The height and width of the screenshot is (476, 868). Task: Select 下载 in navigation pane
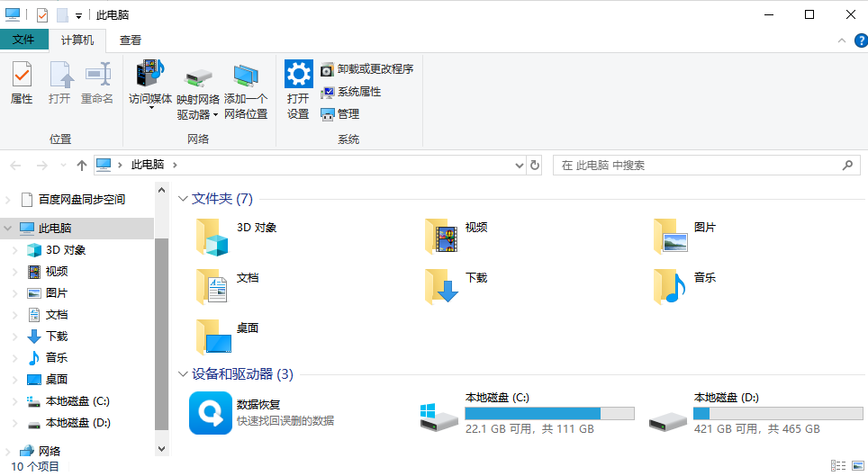[57, 337]
